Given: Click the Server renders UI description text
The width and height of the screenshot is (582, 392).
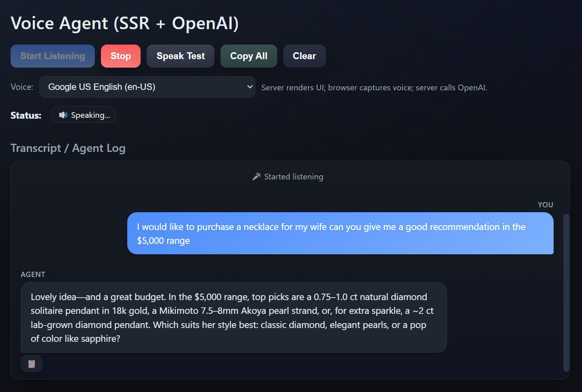Looking at the screenshot, I should (374, 87).
